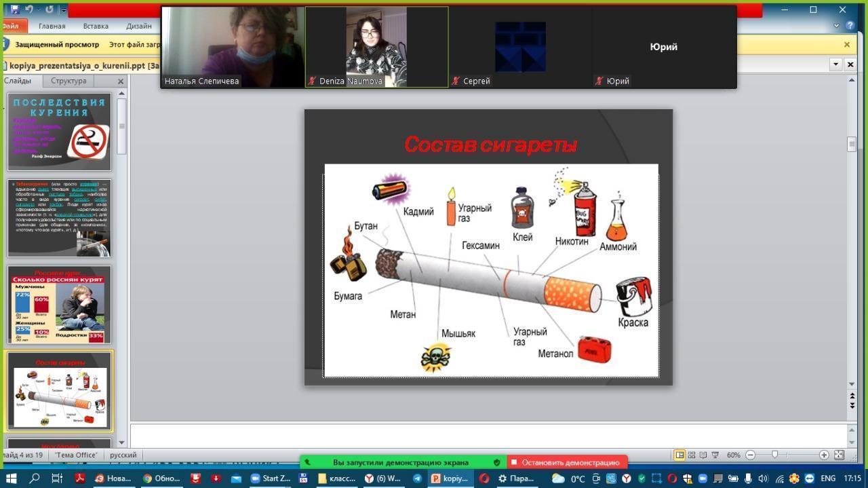The image size is (868, 488).
Task: Expand the quick access toolbar customize arrow
Action: pos(64,10)
